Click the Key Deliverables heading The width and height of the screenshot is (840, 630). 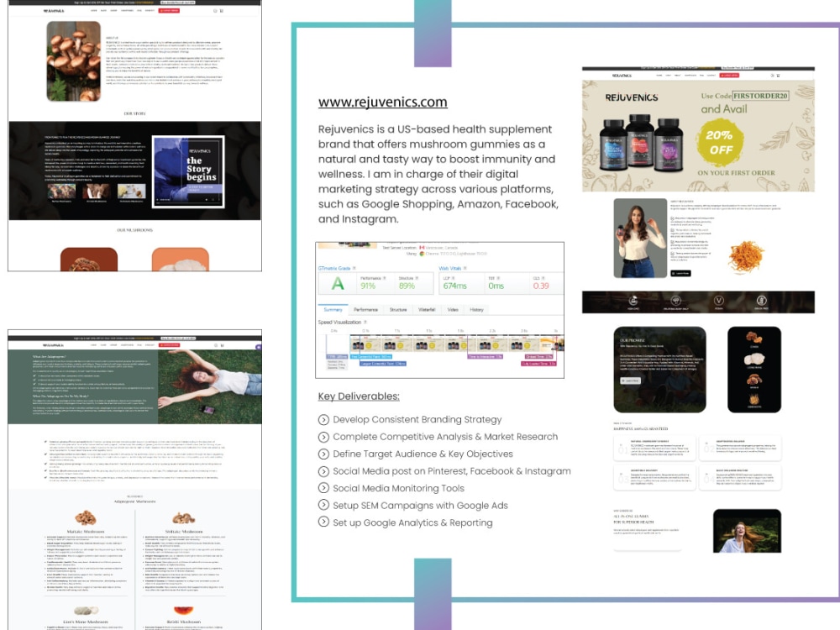coord(359,396)
